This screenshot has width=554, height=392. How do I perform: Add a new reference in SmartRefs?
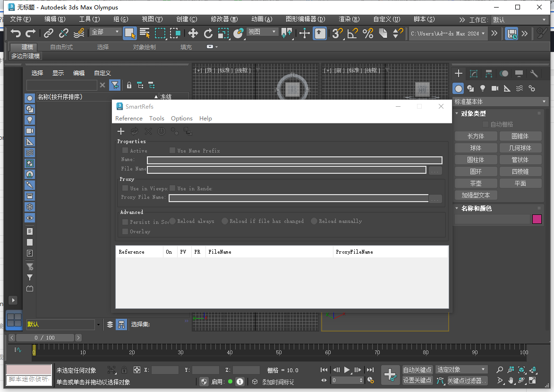click(x=121, y=131)
